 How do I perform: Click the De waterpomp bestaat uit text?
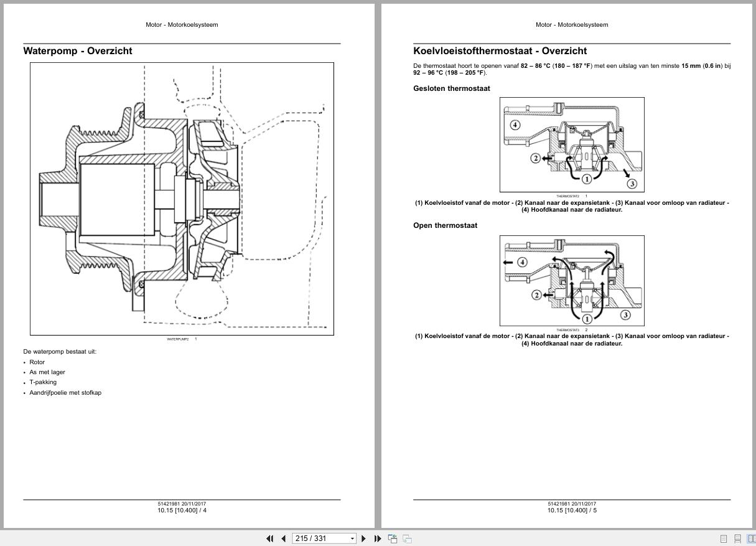(60, 351)
